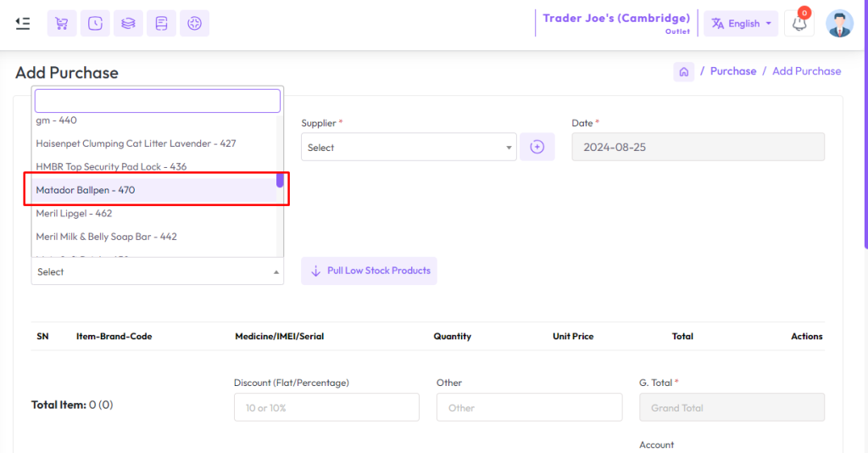
Task: Click the Add Purchase page heading
Action: point(67,73)
